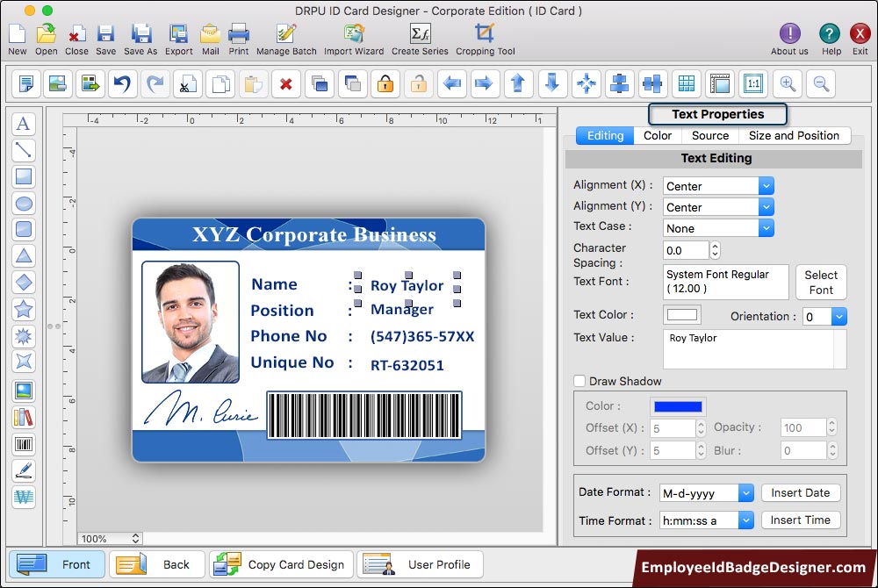Select the Signature pen tool
Screen dimensions: 878x588
point(24,470)
